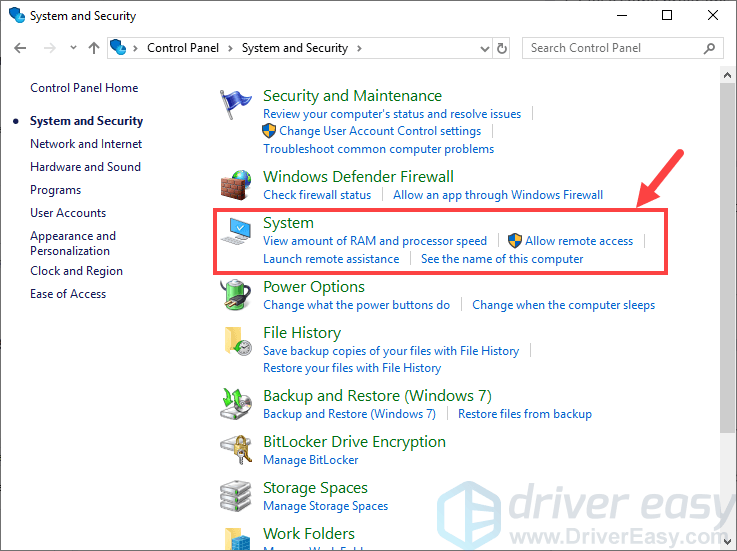Open Check firewall status
This screenshot has width=737, height=551.
click(317, 195)
